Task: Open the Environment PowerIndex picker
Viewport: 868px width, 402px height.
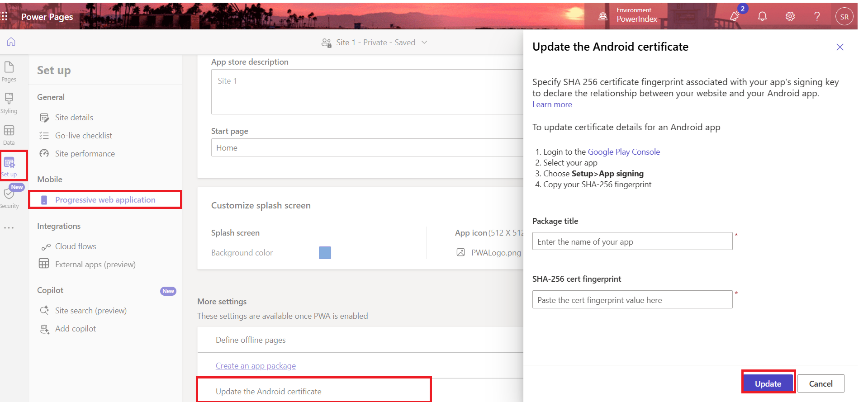Action: click(x=629, y=15)
